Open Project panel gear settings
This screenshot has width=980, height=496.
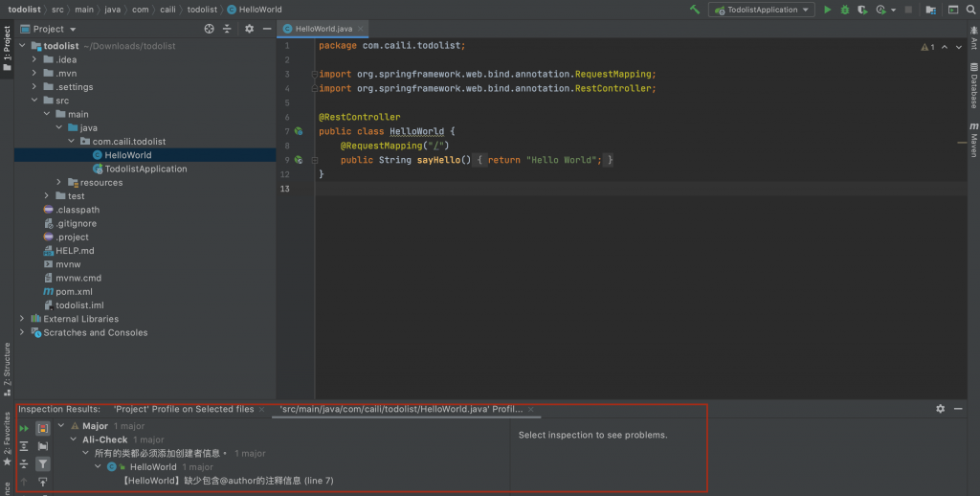250,29
